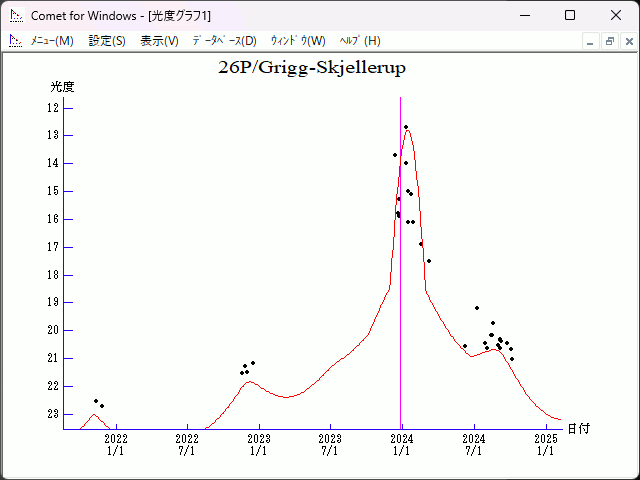Click the magenta perihelion vertical line
The width and height of the screenshot is (640, 480).
point(400,263)
